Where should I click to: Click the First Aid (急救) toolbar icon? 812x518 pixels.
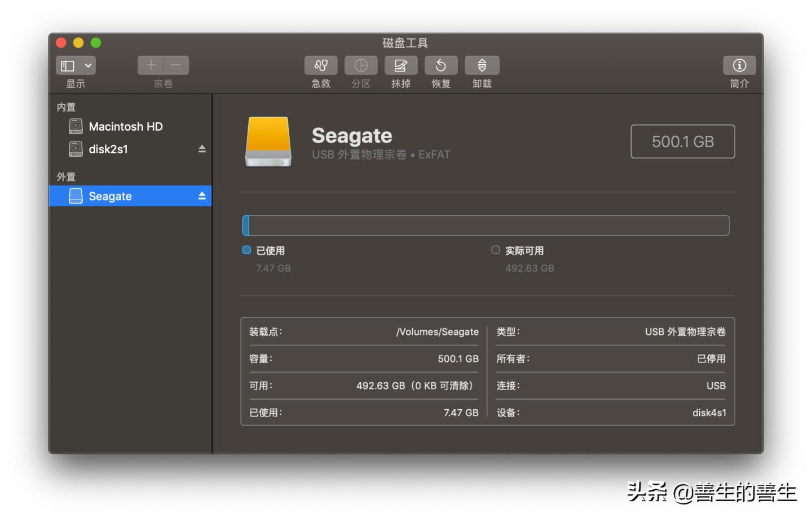coord(321,65)
